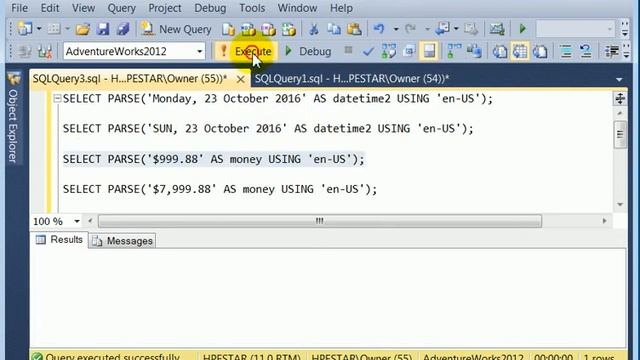Click the Navigate Backward icon
Screen dimensions: 640x360
(x=442, y=29)
